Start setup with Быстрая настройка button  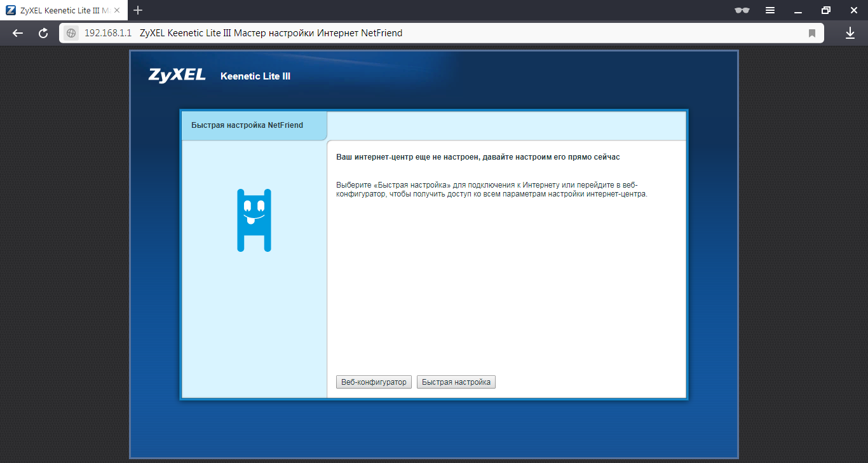(x=456, y=382)
